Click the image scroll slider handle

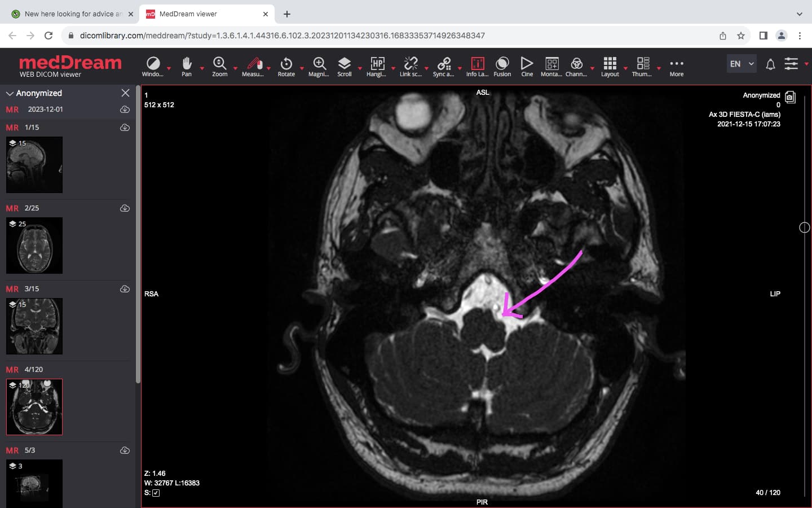(805, 227)
